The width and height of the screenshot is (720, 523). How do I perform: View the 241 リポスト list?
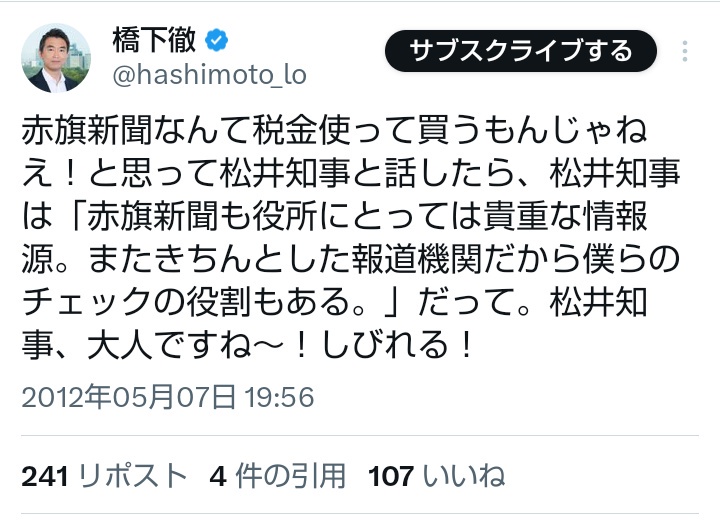(x=104, y=475)
